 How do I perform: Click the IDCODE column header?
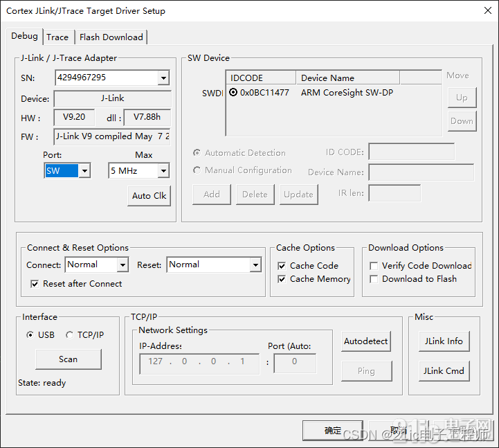pyautogui.click(x=261, y=78)
